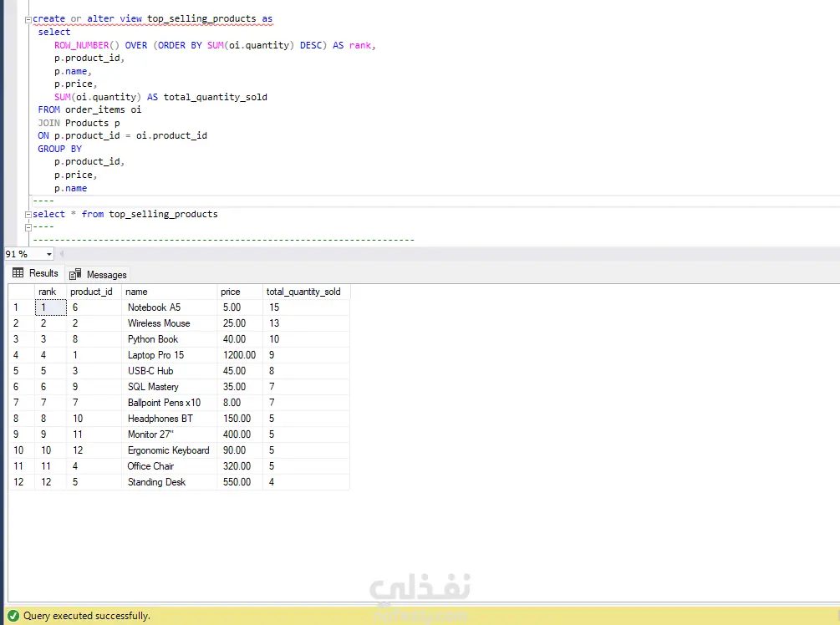The width and height of the screenshot is (840, 625).
Task: Click the ROW_NUMBER() function in the editor
Action: (86, 45)
